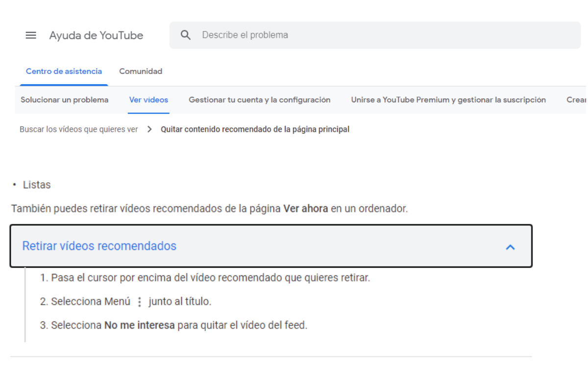Open 'Gestionar tu cuenta y la configuración'
This screenshot has height=392, width=588.
[260, 100]
